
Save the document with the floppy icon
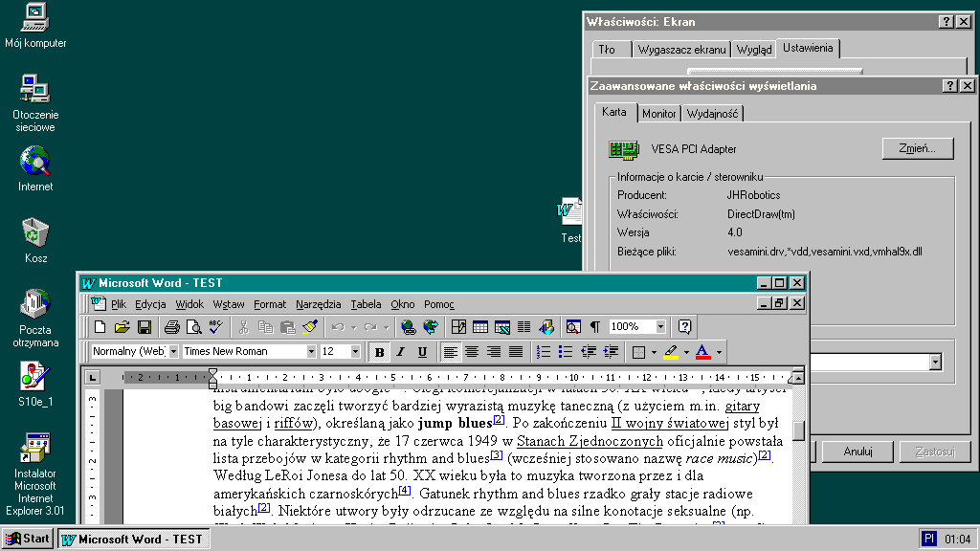(145, 327)
